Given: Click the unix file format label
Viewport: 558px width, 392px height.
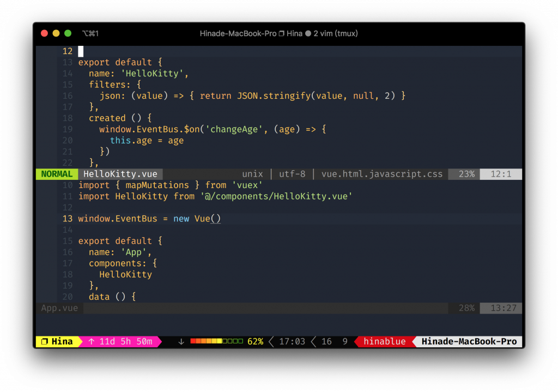Looking at the screenshot, I should pyautogui.click(x=252, y=174).
